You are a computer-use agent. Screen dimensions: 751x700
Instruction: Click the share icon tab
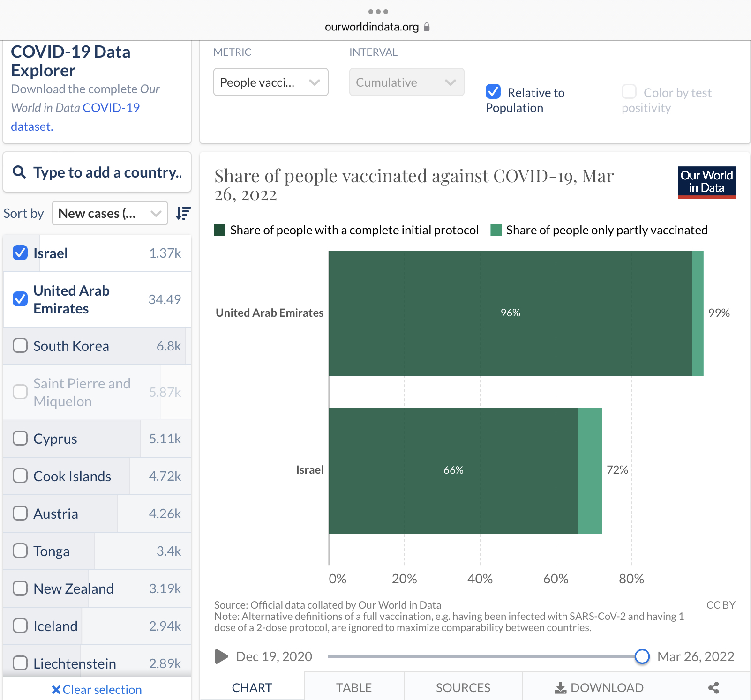click(x=713, y=687)
